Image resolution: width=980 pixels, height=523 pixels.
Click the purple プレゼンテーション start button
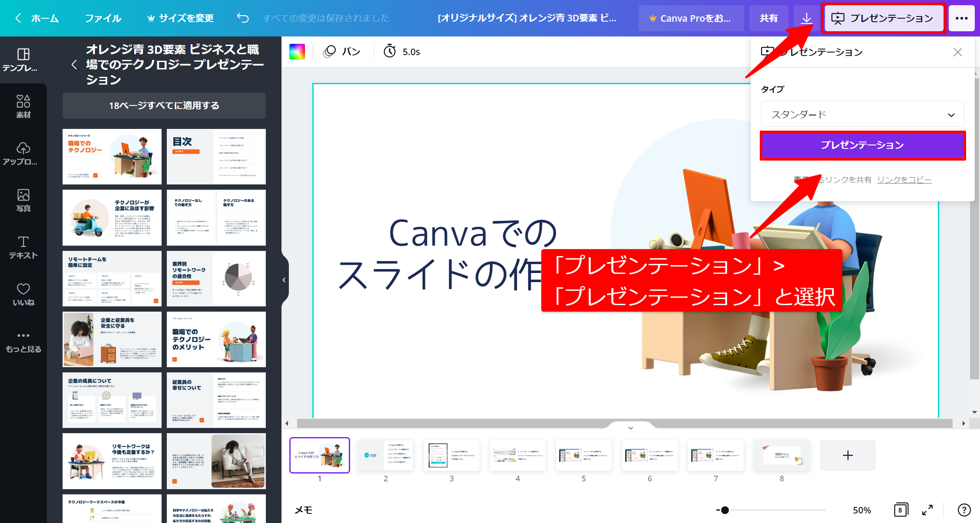[862, 145]
